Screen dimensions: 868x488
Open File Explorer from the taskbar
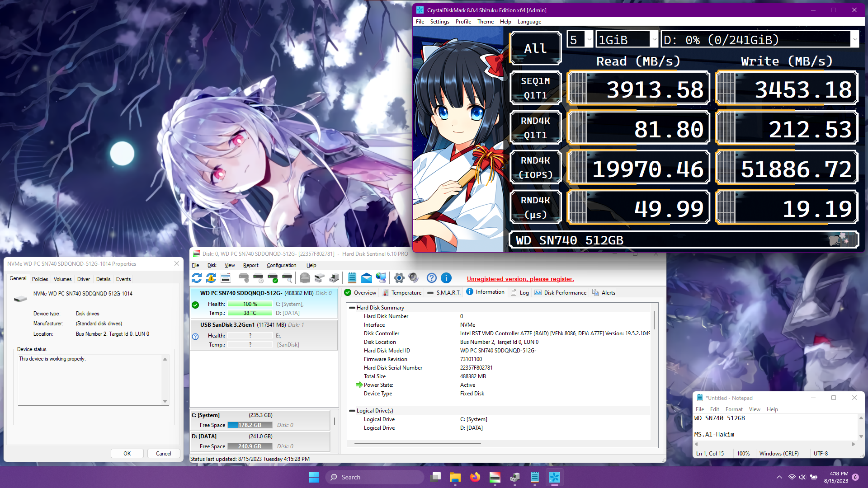[x=455, y=477]
